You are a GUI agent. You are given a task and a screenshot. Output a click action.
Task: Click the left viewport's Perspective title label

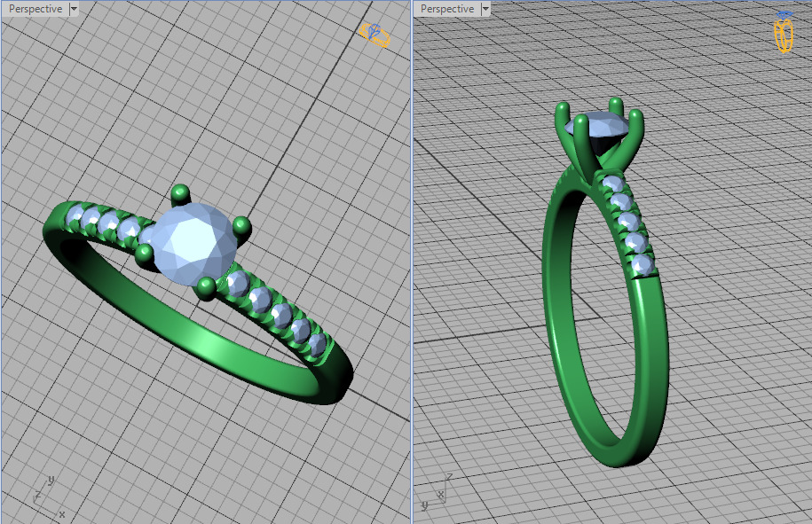click(35, 9)
